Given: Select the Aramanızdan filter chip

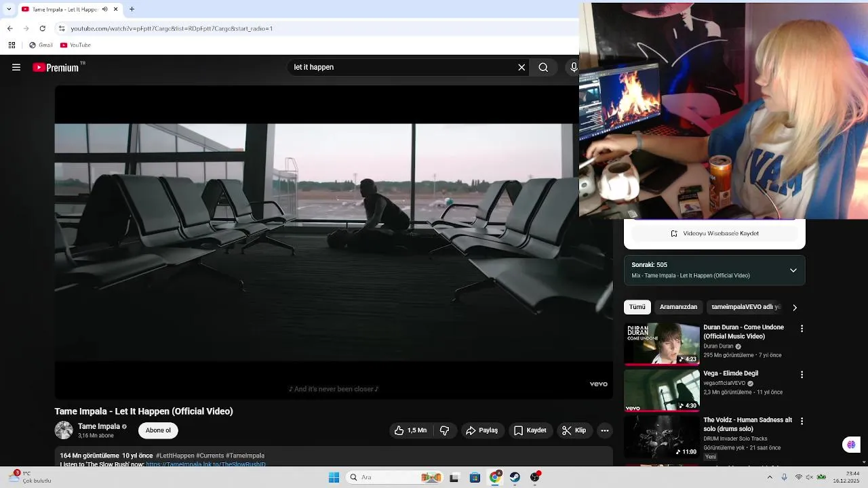Looking at the screenshot, I should (678, 307).
